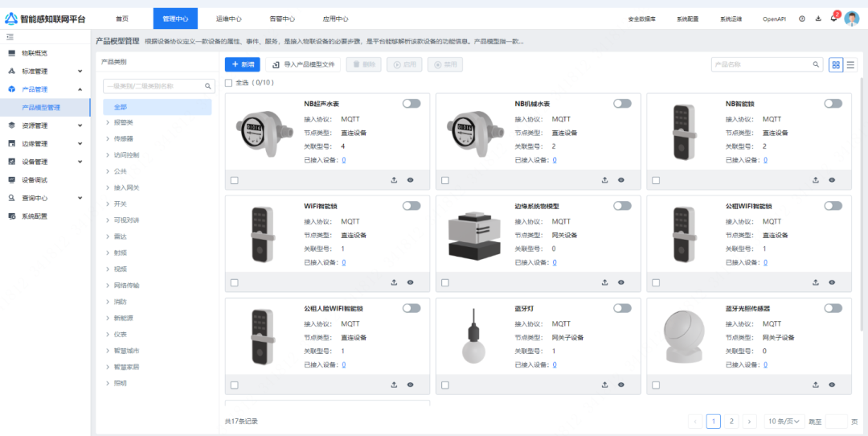View details of NB智能锁
The image size is (868, 436).
(x=832, y=180)
